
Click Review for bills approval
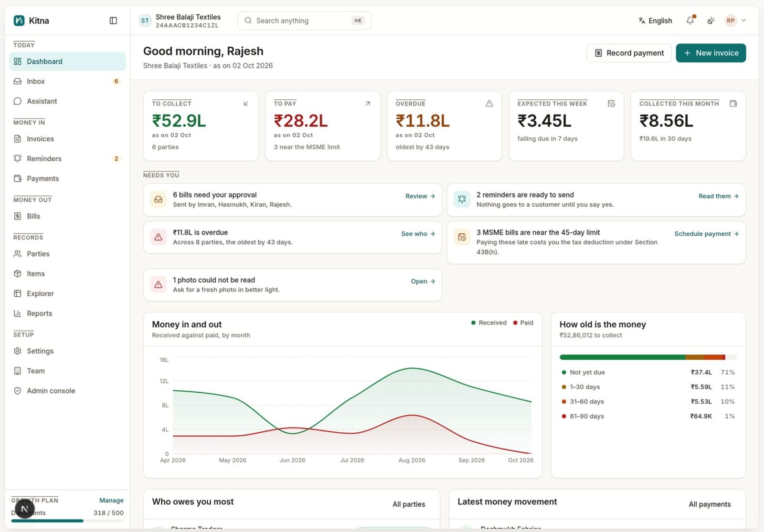pos(420,196)
